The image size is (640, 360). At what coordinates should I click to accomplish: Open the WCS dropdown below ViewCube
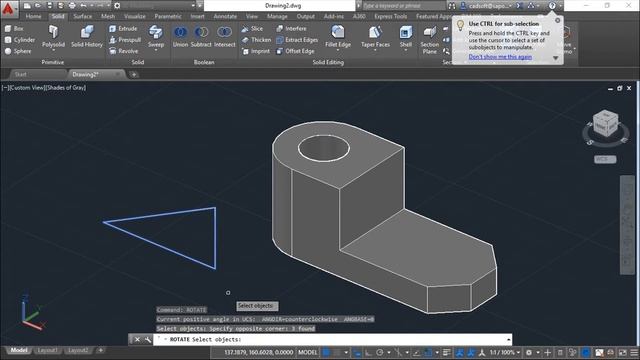point(605,159)
